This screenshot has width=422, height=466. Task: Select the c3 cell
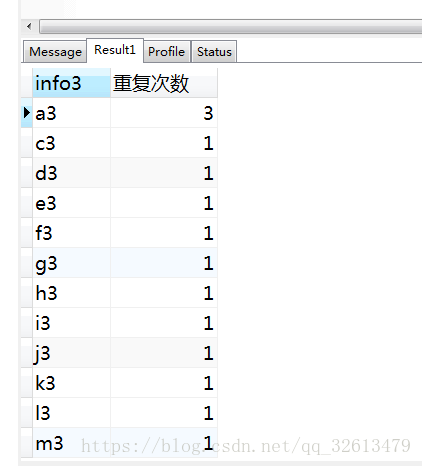[71, 143]
